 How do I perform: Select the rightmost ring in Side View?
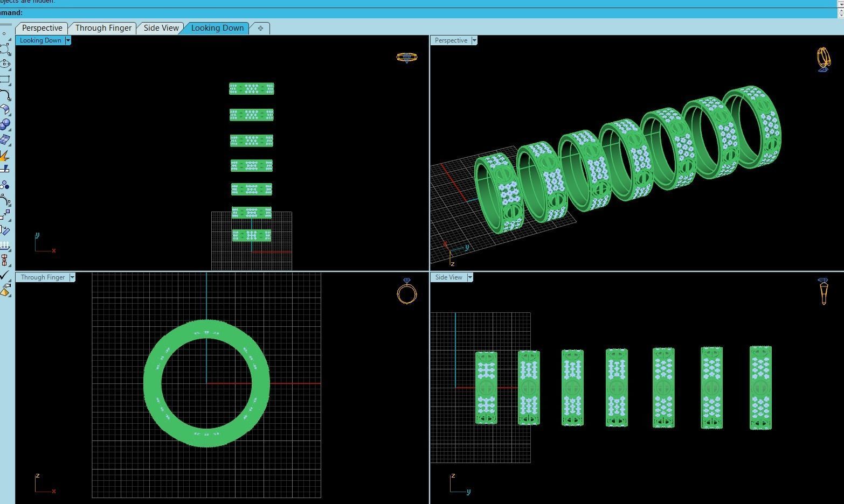point(760,388)
